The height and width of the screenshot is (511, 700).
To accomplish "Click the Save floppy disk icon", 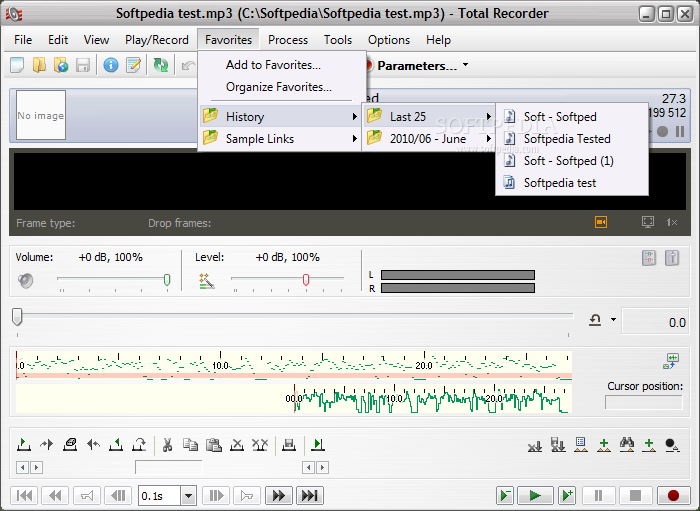I will (x=83, y=65).
